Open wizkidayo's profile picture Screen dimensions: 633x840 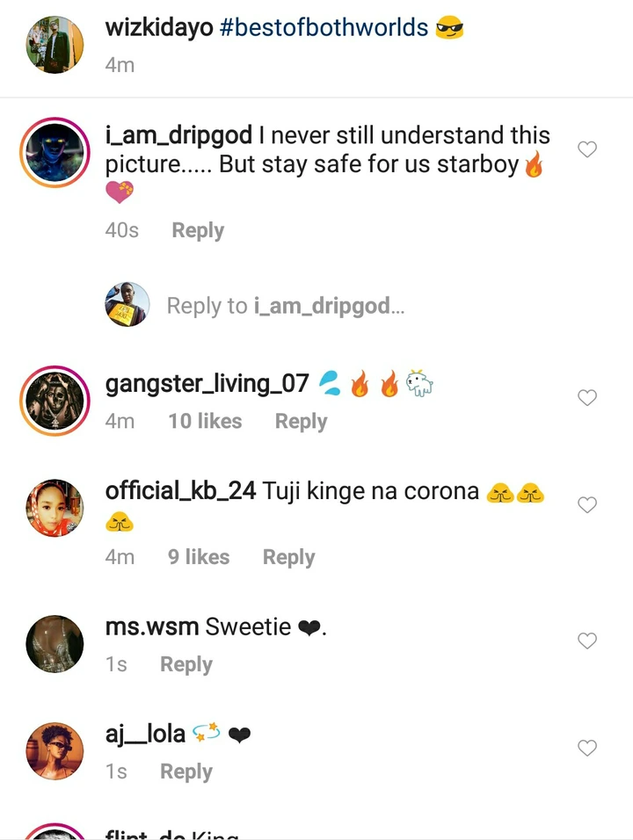pyautogui.click(x=55, y=46)
